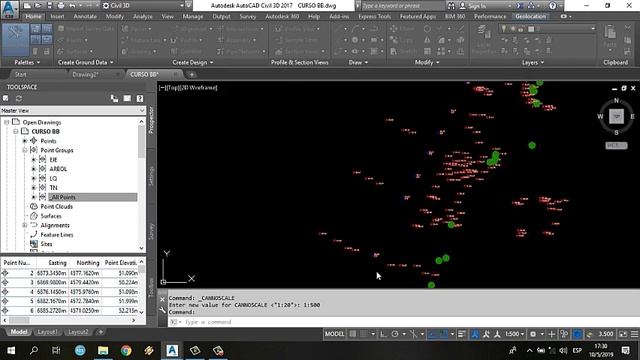The image size is (640, 360).
Task: Click the Autodesk Exchange X icon
Action: tap(520, 6)
